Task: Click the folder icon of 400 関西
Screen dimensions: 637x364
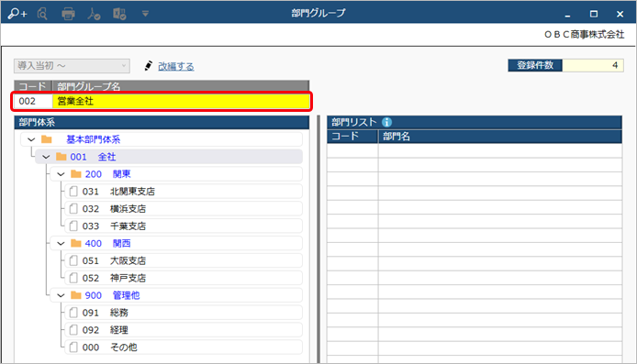Action: 76,243
